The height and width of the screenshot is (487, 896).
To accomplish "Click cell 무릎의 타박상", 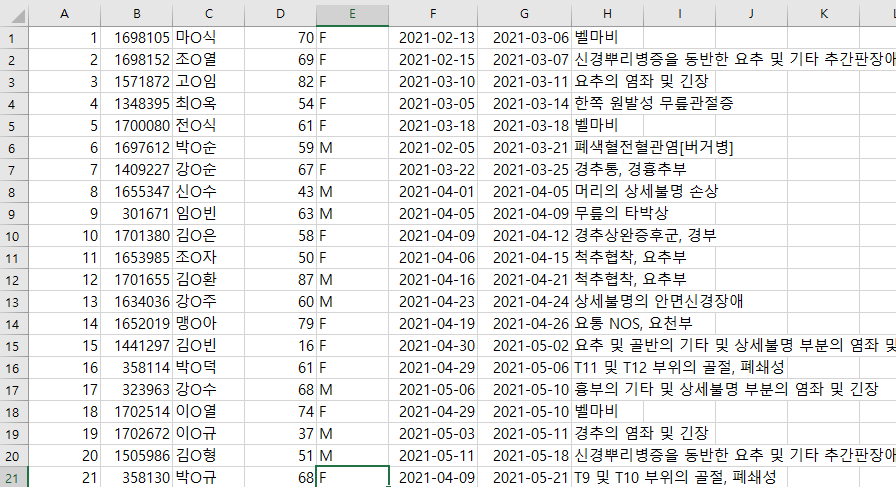I will click(x=621, y=214).
